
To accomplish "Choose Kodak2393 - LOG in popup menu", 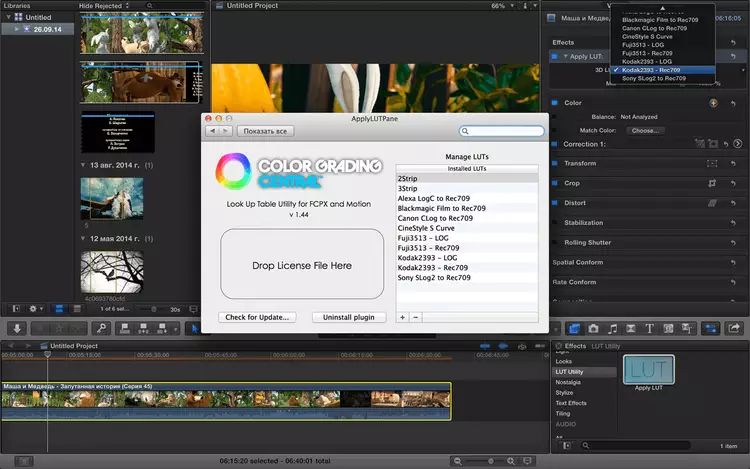I will [x=663, y=62].
